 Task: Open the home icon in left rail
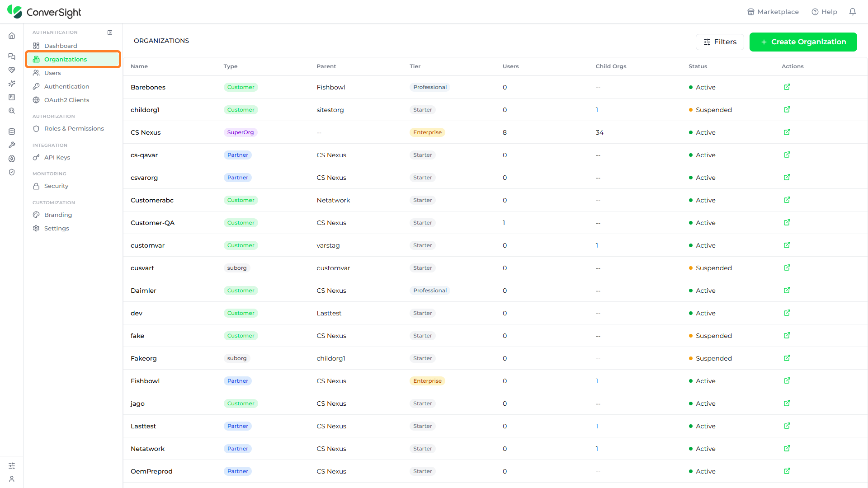pos(12,36)
